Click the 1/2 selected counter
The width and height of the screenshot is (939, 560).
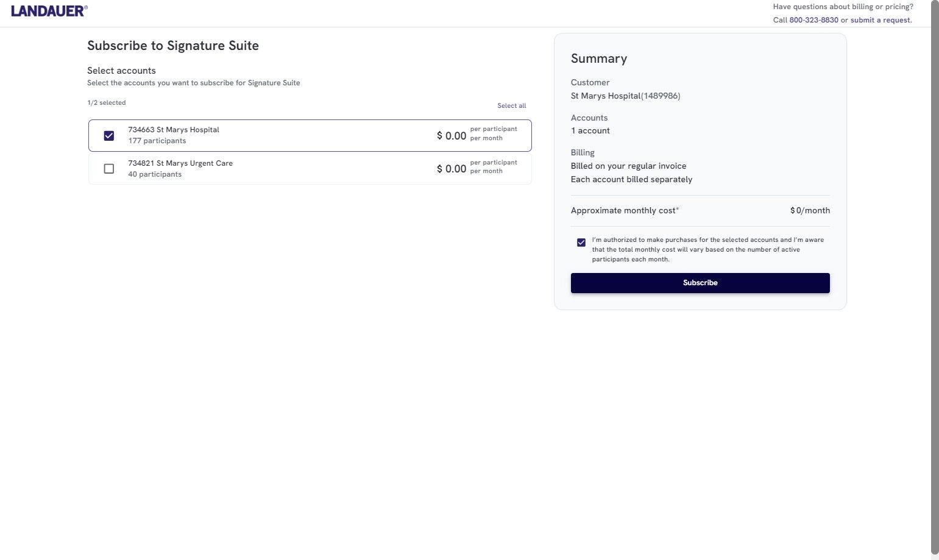[x=107, y=103]
